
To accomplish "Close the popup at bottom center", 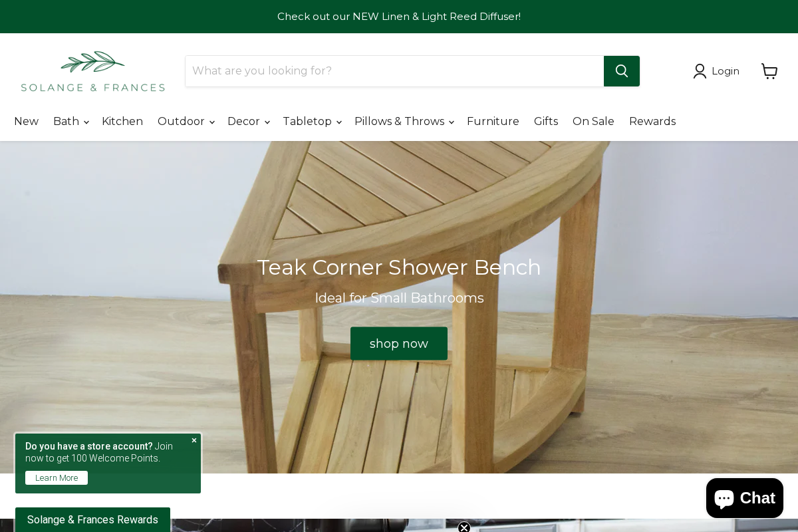I will coord(464,527).
